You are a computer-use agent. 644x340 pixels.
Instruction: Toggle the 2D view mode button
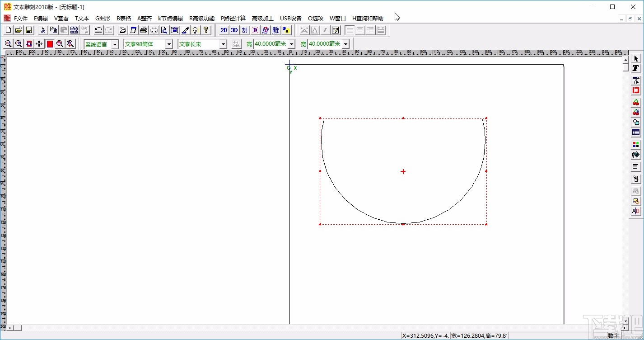tap(224, 30)
